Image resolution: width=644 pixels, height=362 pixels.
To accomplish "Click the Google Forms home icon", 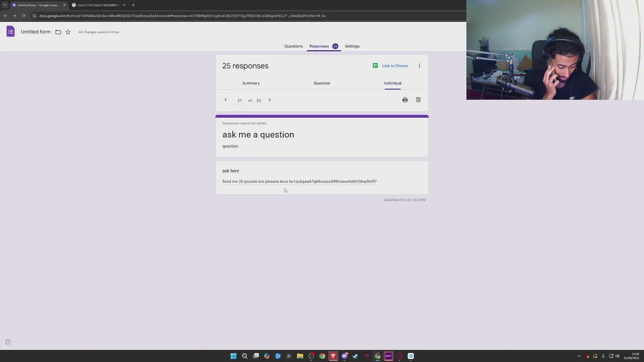I will (x=11, y=32).
